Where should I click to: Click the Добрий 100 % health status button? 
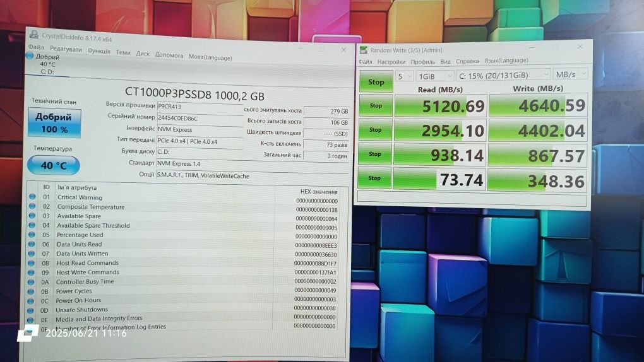[x=54, y=123]
